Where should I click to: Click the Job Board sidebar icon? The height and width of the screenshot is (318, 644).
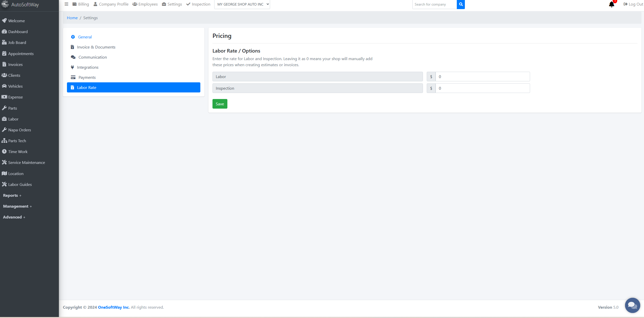pyautogui.click(x=4, y=42)
